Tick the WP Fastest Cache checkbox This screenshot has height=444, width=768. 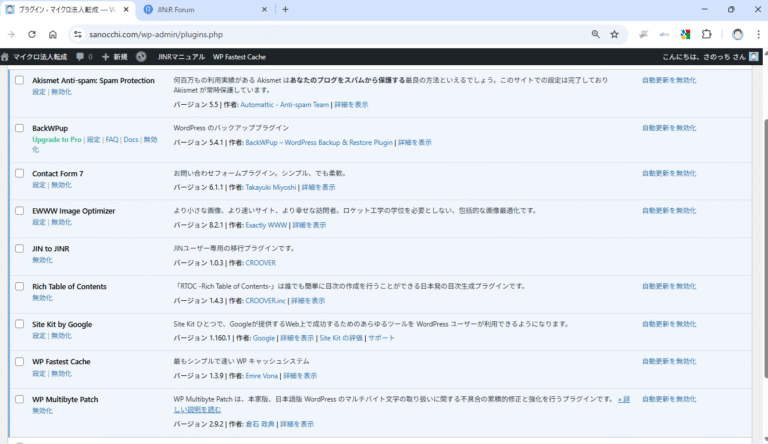pos(19,362)
